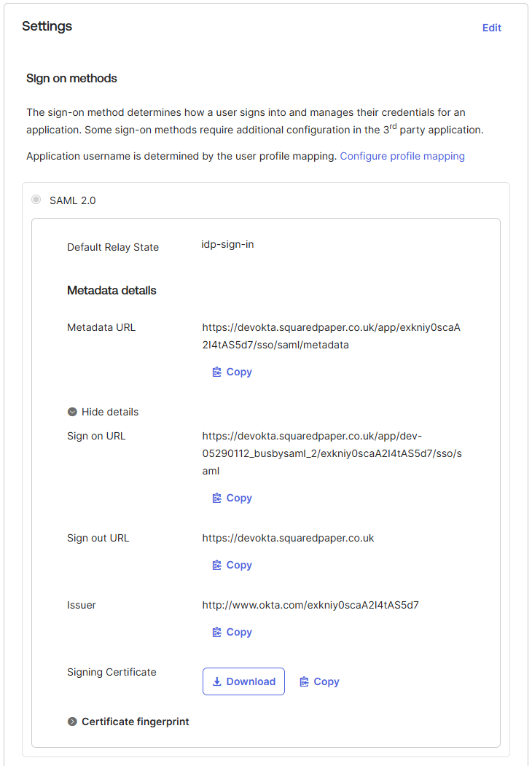Select the Sign out URL value
Viewport: 532px width, 766px height.
click(x=288, y=538)
